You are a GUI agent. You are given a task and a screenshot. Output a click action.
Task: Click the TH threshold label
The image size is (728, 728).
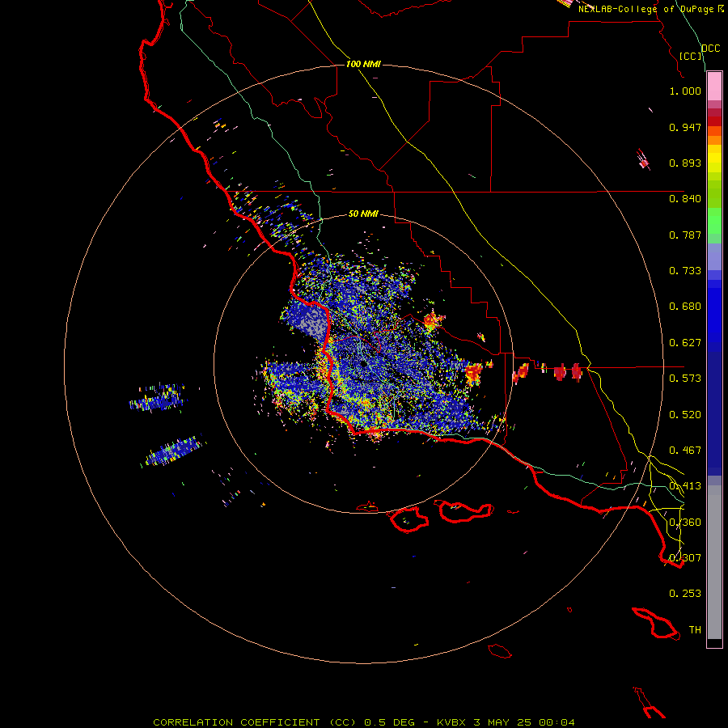click(695, 630)
